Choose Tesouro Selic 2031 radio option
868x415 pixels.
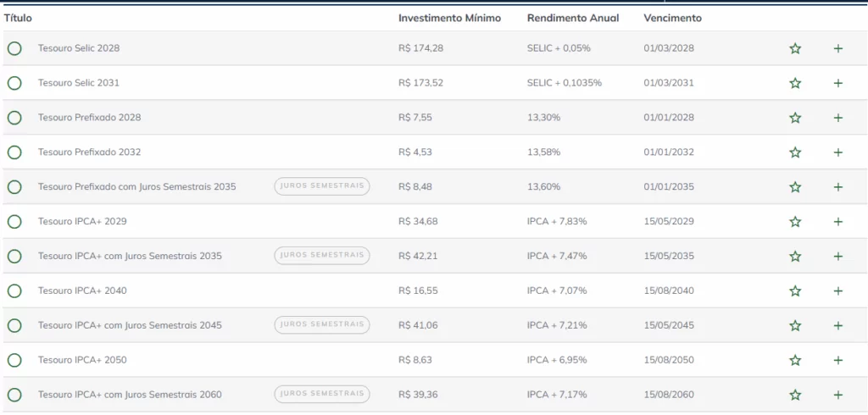tap(14, 83)
